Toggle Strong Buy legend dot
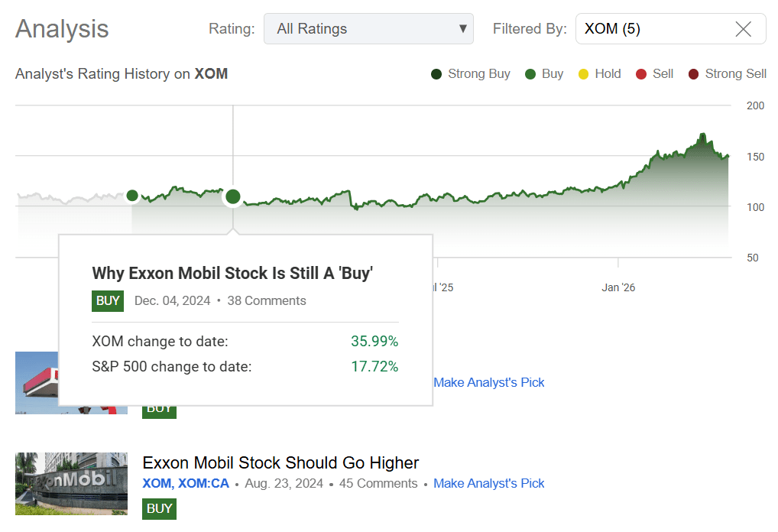The image size is (778, 532). pyautogui.click(x=436, y=74)
